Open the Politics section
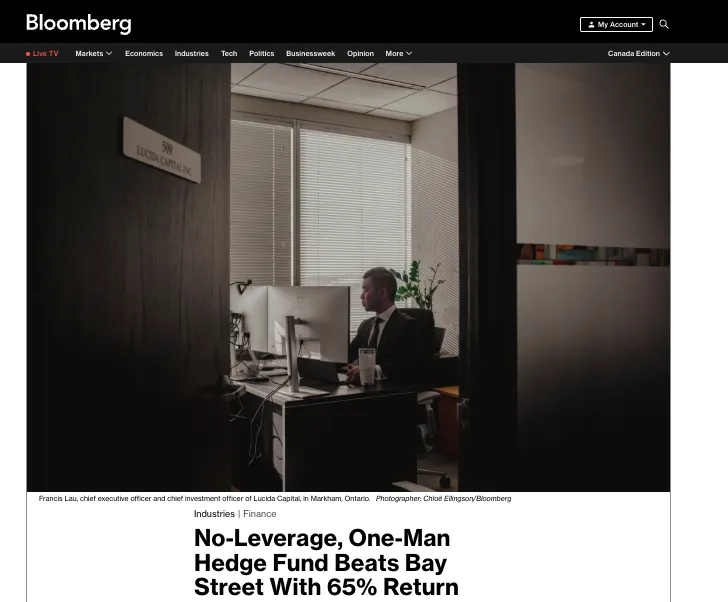 pos(261,53)
